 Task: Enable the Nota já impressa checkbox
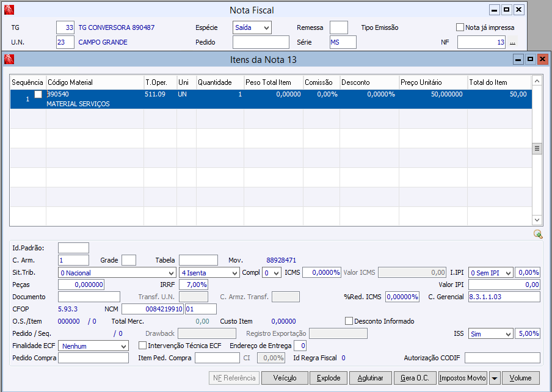pos(460,27)
